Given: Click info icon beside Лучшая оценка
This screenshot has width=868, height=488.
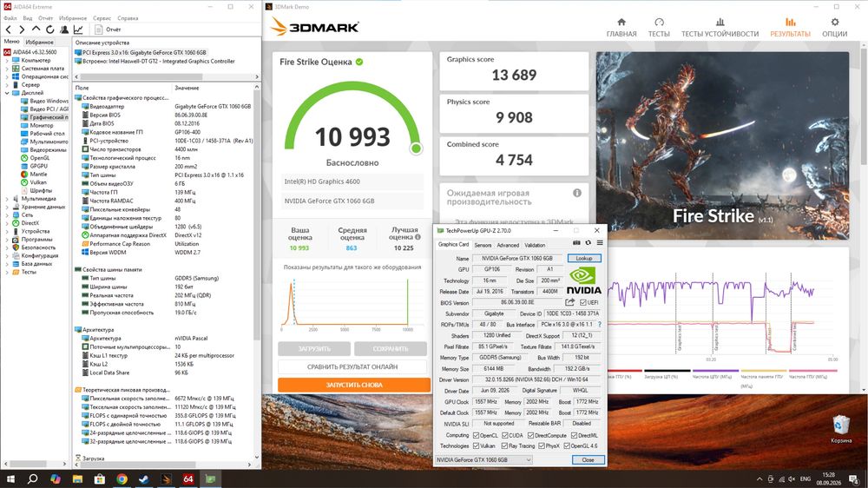Looking at the screenshot, I should point(418,237).
